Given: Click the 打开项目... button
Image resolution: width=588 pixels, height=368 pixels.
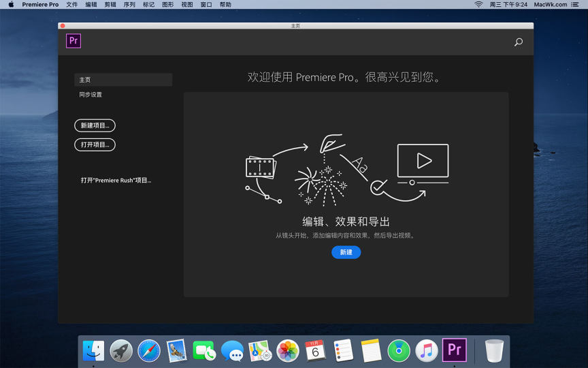Looking at the screenshot, I should pyautogui.click(x=95, y=144).
